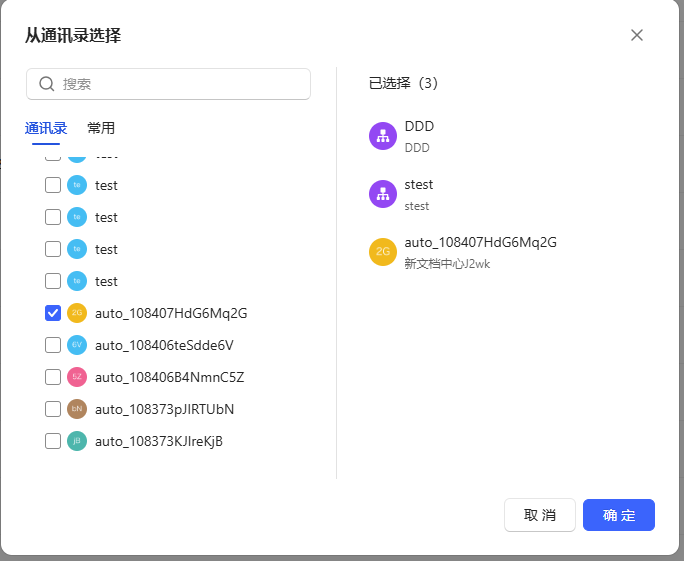Focus the 搜索 input field

click(x=180, y=84)
